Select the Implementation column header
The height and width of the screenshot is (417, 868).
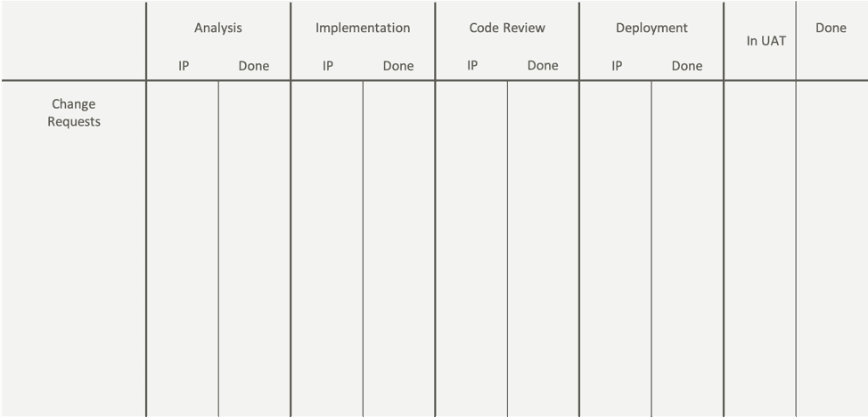point(363,28)
